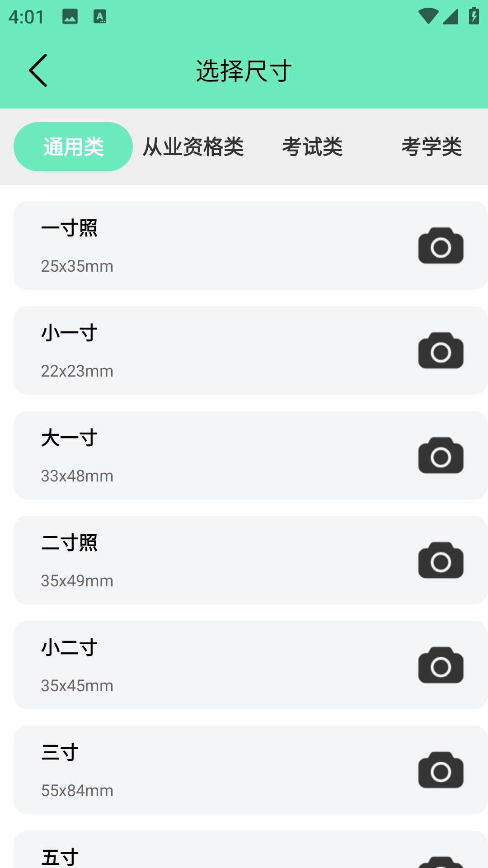Switch to the 考试类 tab
The height and width of the screenshot is (868, 488).
coord(312,147)
